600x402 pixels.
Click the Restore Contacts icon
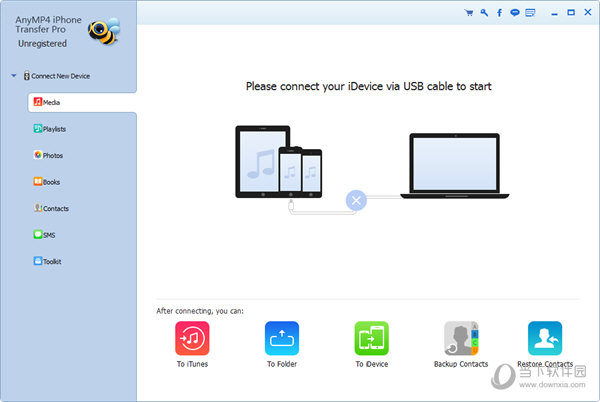[x=545, y=338]
